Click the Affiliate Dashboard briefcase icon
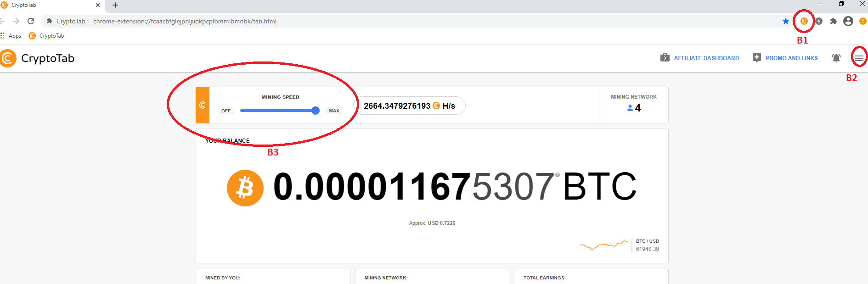The width and height of the screenshot is (868, 284). tap(665, 57)
